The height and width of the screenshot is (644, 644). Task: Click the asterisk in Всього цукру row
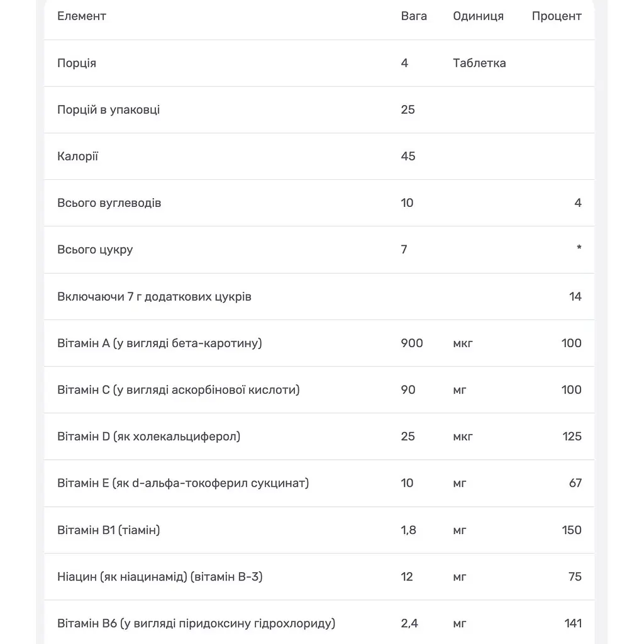(x=579, y=248)
